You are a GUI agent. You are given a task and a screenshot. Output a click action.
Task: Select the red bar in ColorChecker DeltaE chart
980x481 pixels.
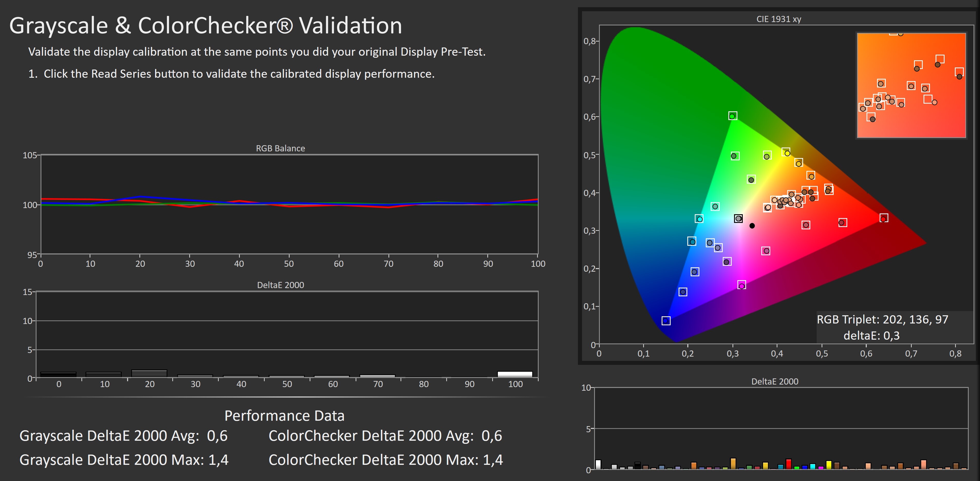[789, 464]
